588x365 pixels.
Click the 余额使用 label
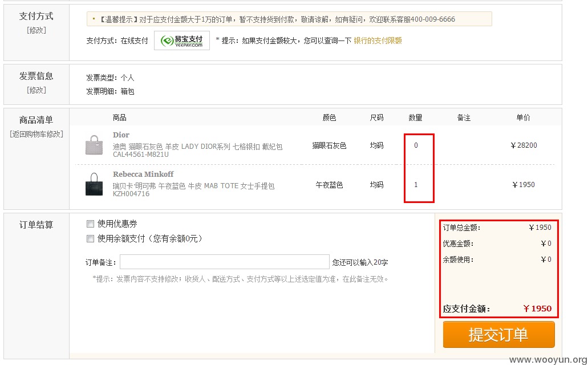(458, 259)
